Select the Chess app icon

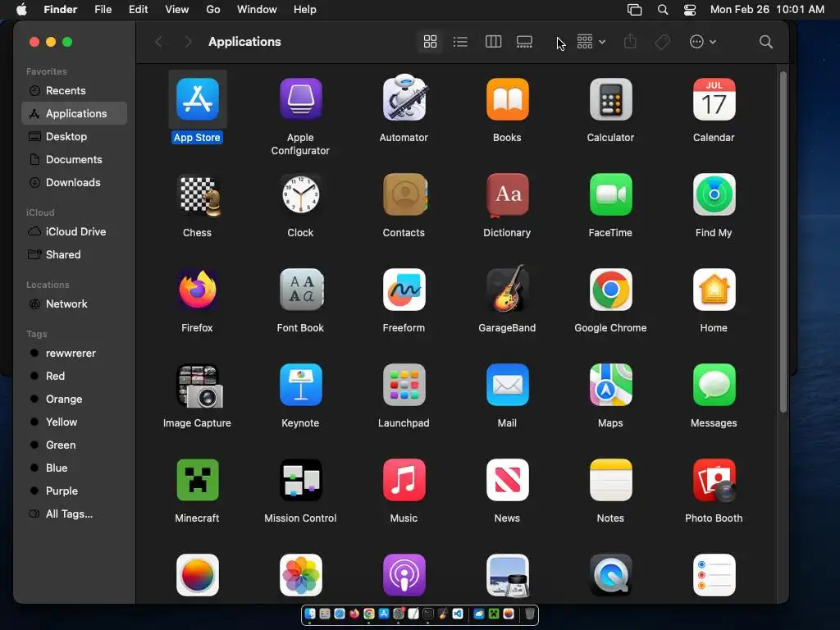[199, 195]
